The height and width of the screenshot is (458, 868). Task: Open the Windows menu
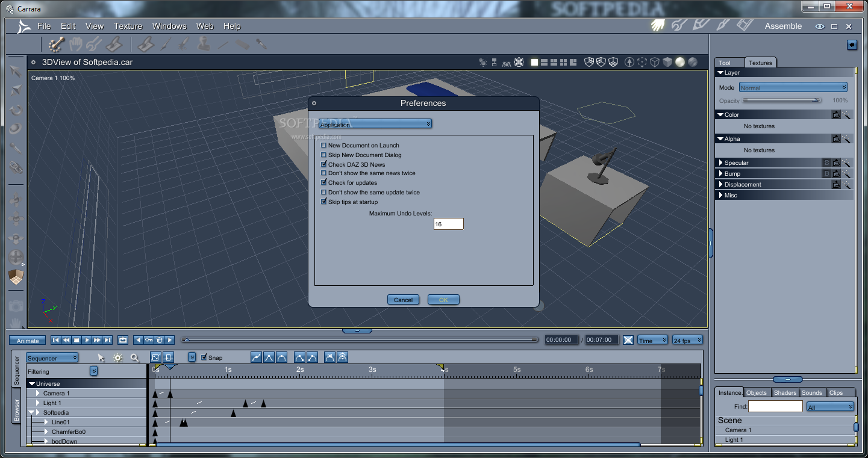[169, 26]
